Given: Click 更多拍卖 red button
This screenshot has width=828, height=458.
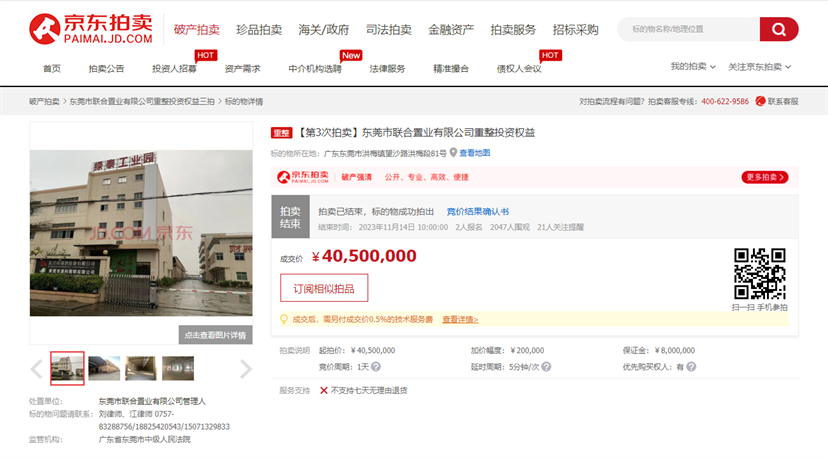Looking at the screenshot, I should [765, 177].
